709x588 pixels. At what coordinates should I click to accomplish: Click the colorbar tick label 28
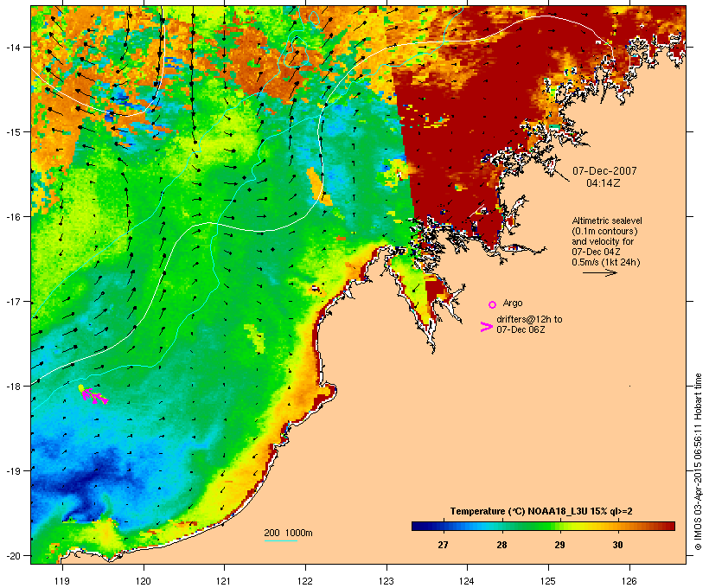tap(501, 545)
